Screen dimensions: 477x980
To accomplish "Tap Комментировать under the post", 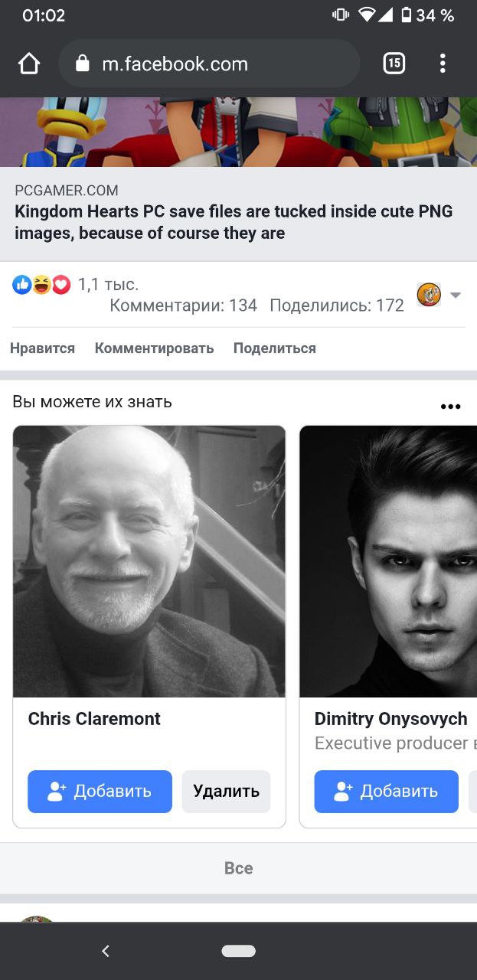I will [154, 348].
